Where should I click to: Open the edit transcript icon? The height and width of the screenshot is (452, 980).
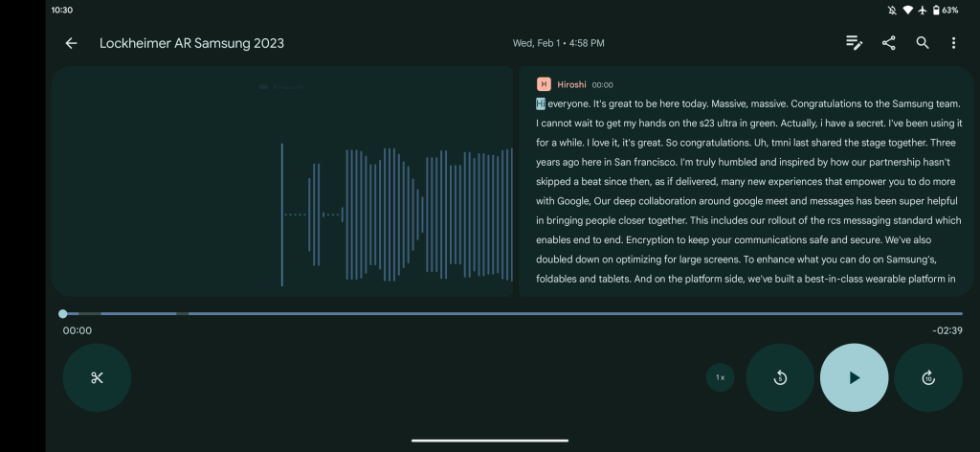855,43
